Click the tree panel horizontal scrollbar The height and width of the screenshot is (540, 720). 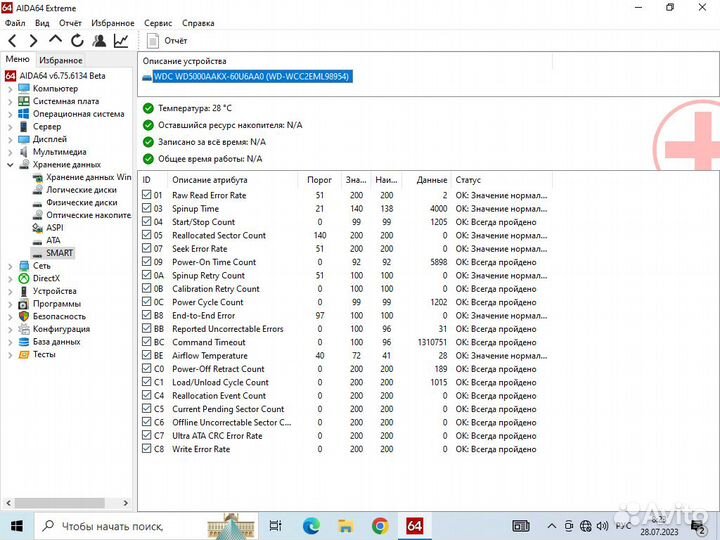click(60, 504)
